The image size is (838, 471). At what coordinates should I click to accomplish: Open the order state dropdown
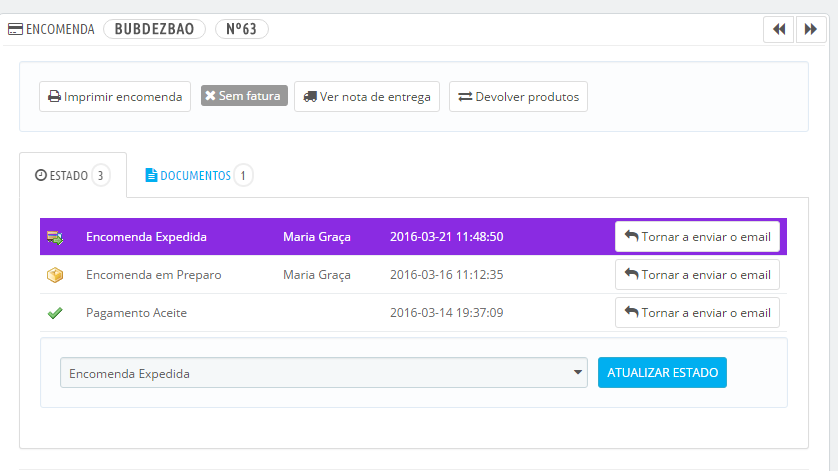(x=324, y=373)
